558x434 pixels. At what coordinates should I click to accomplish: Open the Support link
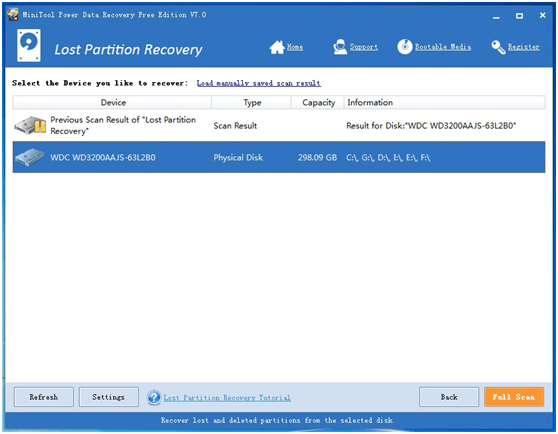(363, 47)
